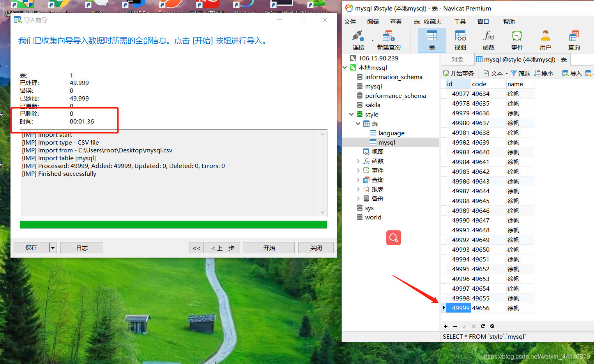The image size is (594, 364).
Task: Open the 工具 menu
Action: pos(460,21)
